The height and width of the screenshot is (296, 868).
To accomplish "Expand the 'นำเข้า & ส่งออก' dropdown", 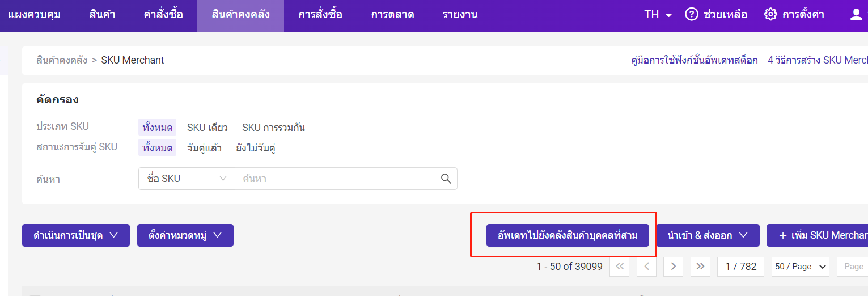I will click(708, 235).
